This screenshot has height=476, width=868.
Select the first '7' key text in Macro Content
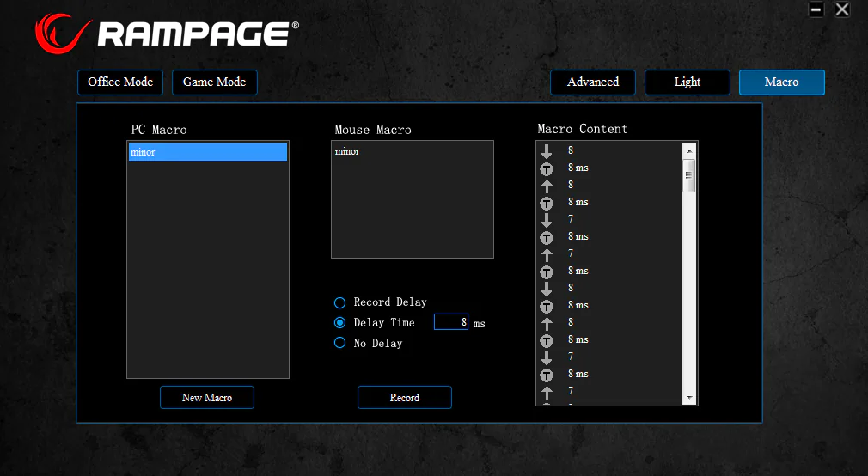(571, 218)
